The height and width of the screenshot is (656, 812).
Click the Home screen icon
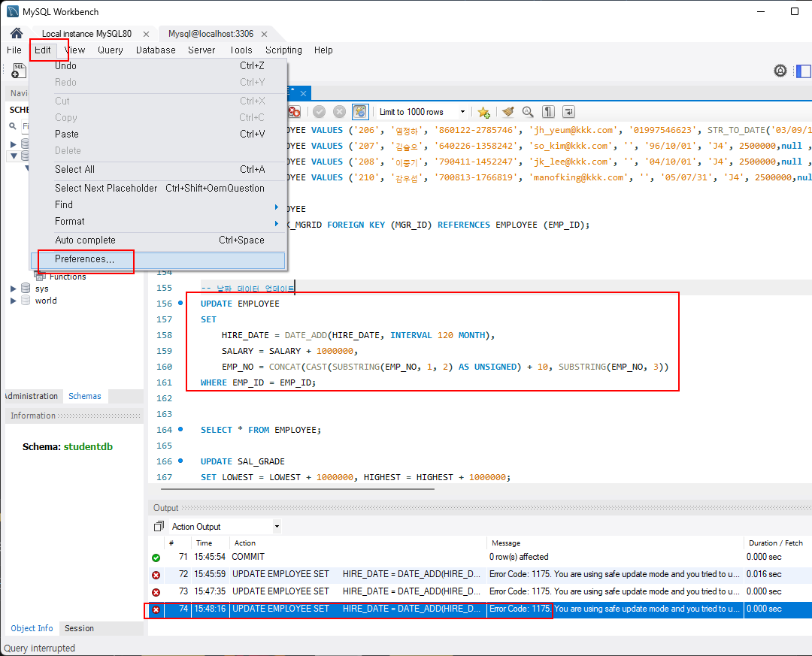pyautogui.click(x=17, y=33)
